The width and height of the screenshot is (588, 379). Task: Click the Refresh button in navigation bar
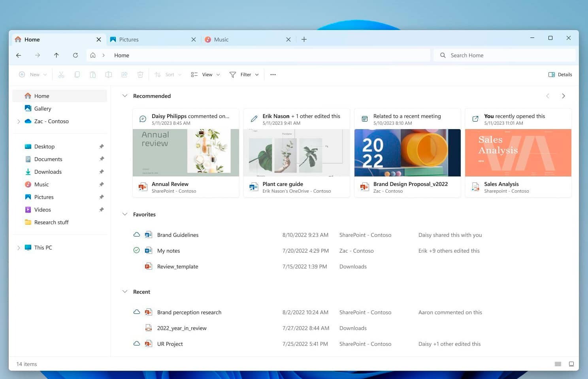[75, 55]
